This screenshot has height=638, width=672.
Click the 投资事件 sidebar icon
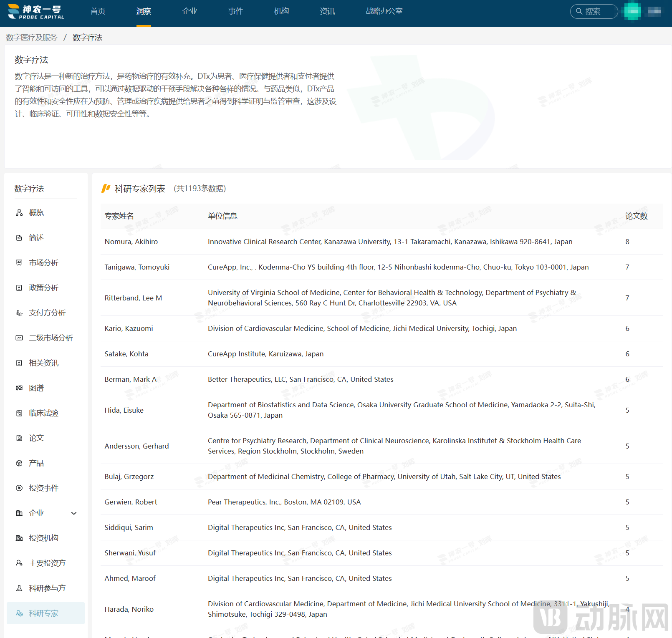[19, 488]
